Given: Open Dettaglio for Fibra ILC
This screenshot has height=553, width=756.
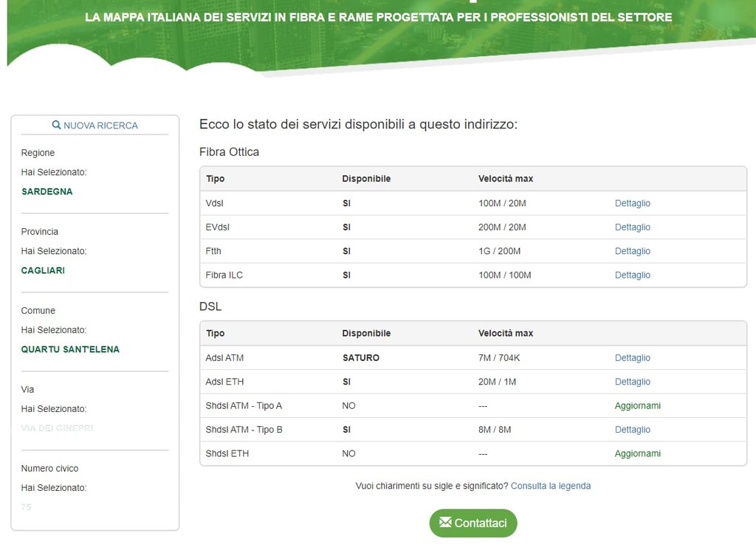Looking at the screenshot, I should click(632, 275).
